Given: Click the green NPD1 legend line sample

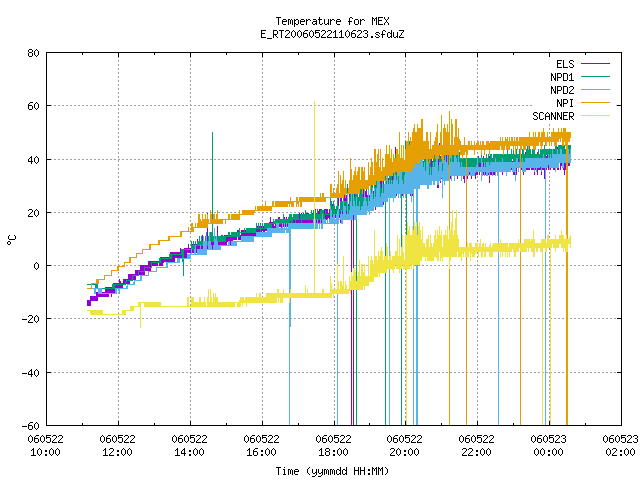Looking at the screenshot, I should (595, 77).
